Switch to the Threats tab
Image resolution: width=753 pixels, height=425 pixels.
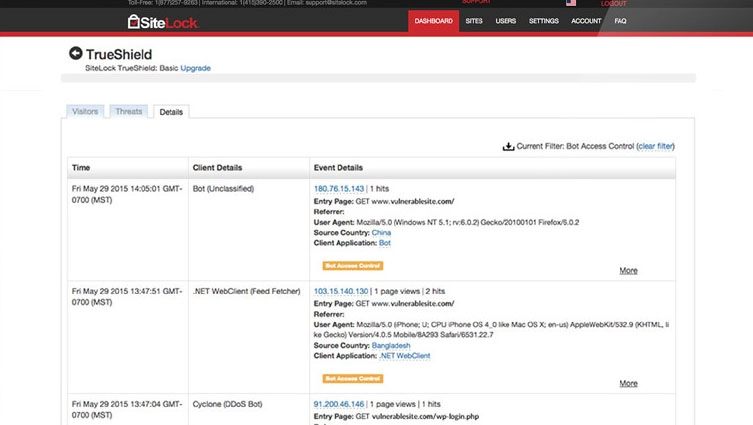point(129,111)
